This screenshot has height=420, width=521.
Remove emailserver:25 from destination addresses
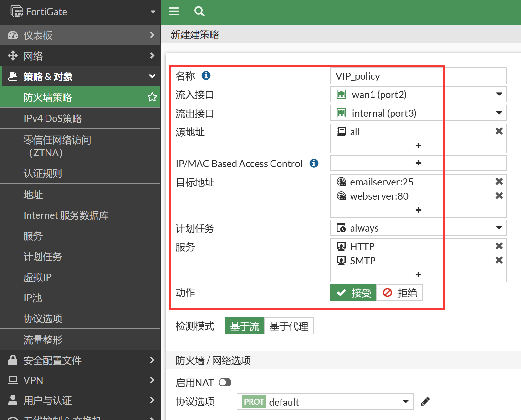pos(499,182)
